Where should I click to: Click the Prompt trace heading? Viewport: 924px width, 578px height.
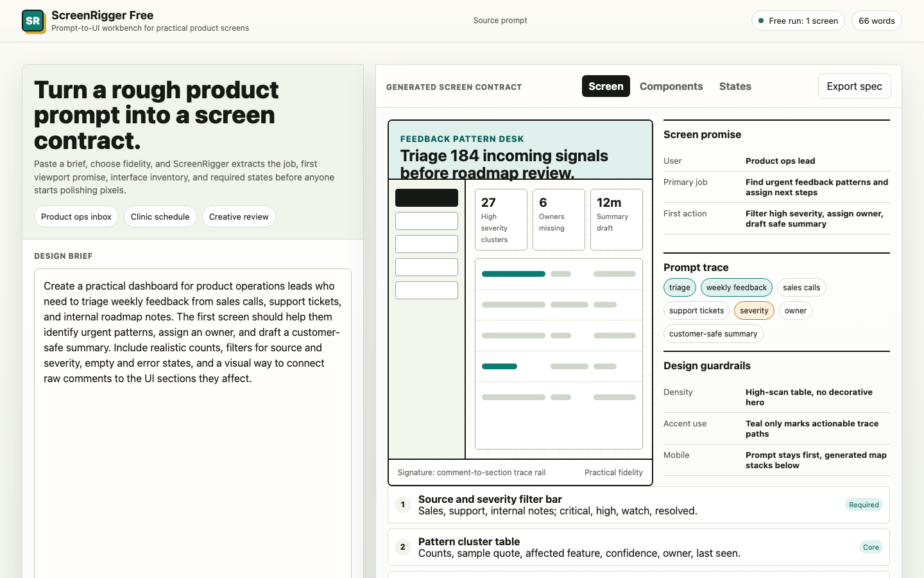click(696, 267)
